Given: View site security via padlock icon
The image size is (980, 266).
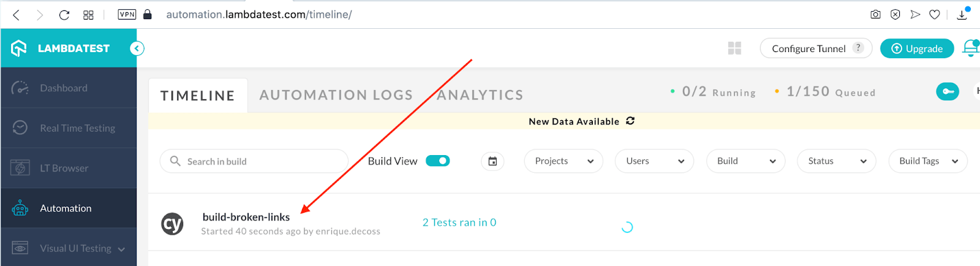Looking at the screenshot, I should coord(147,14).
